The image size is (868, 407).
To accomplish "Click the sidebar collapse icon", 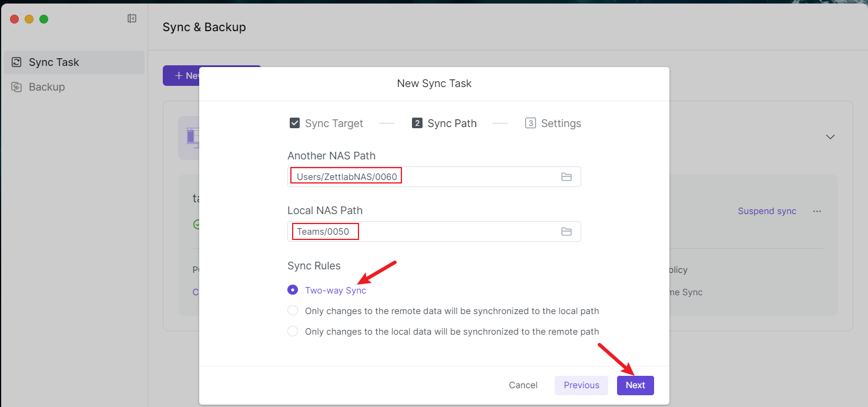I will (x=132, y=19).
